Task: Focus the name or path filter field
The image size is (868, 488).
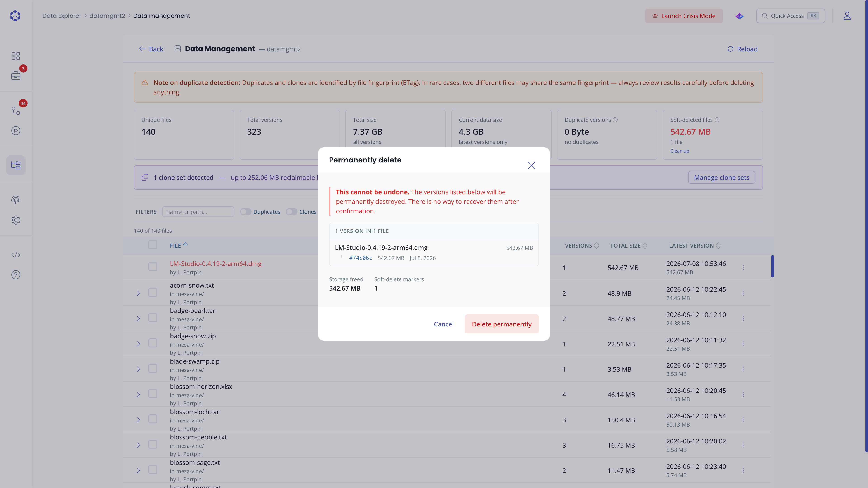Action: pyautogui.click(x=198, y=212)
